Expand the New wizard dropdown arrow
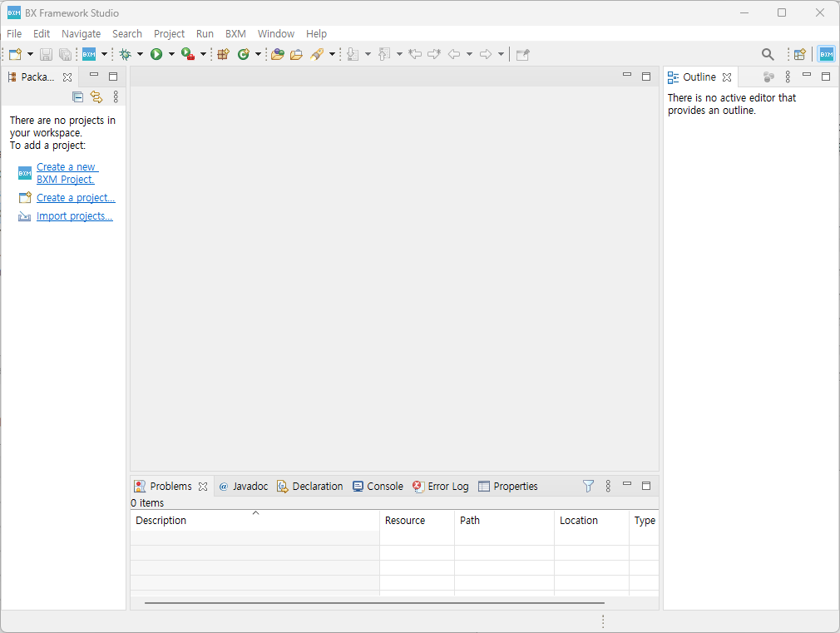Screen dimensions: 840x633 (x=31, y=54)
